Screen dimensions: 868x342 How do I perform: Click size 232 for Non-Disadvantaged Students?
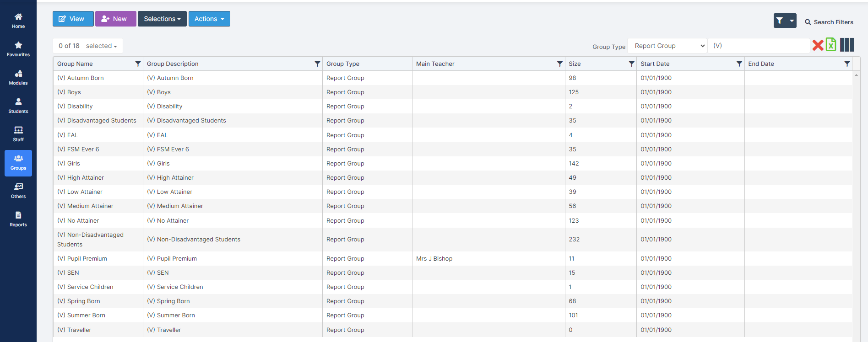tap(574, 240)
